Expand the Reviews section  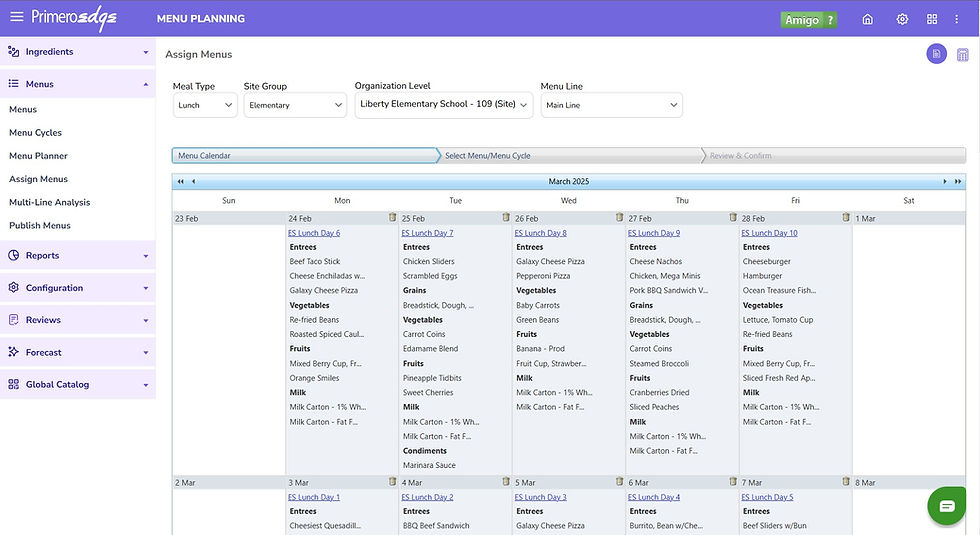146,321
